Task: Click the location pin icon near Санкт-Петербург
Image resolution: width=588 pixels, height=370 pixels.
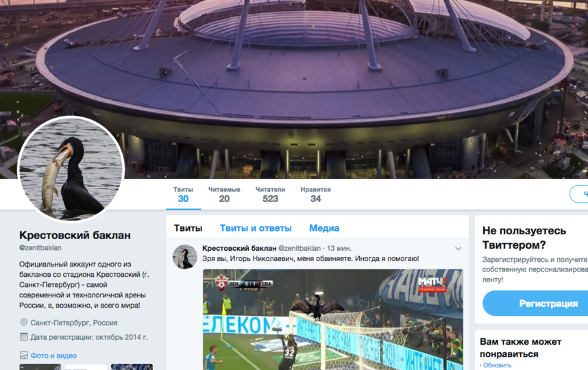Action: point(23,323)
